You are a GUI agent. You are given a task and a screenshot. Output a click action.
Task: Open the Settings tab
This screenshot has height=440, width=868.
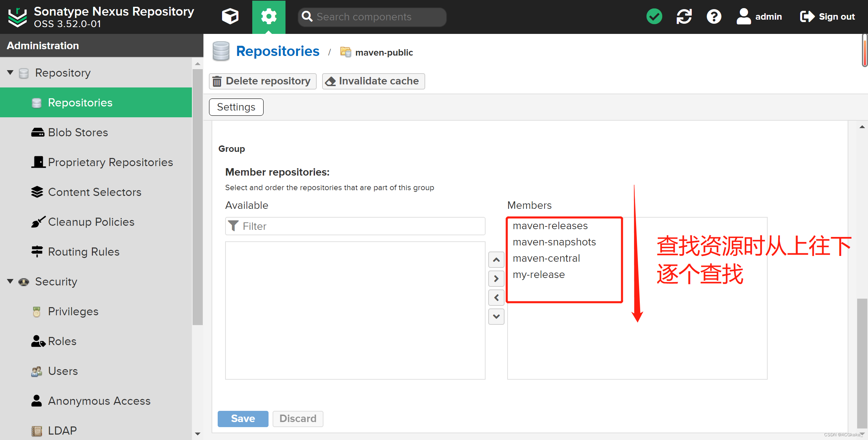[x=236, y=107]
